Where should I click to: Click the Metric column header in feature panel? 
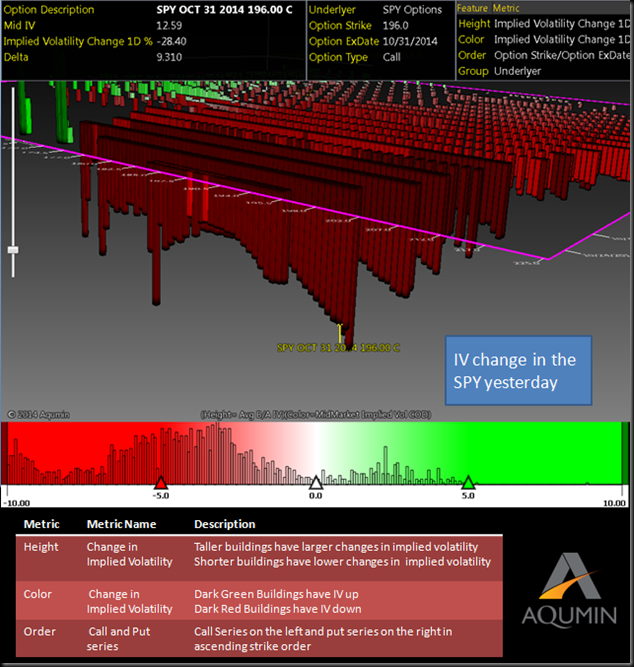click(x=506, y=8)
